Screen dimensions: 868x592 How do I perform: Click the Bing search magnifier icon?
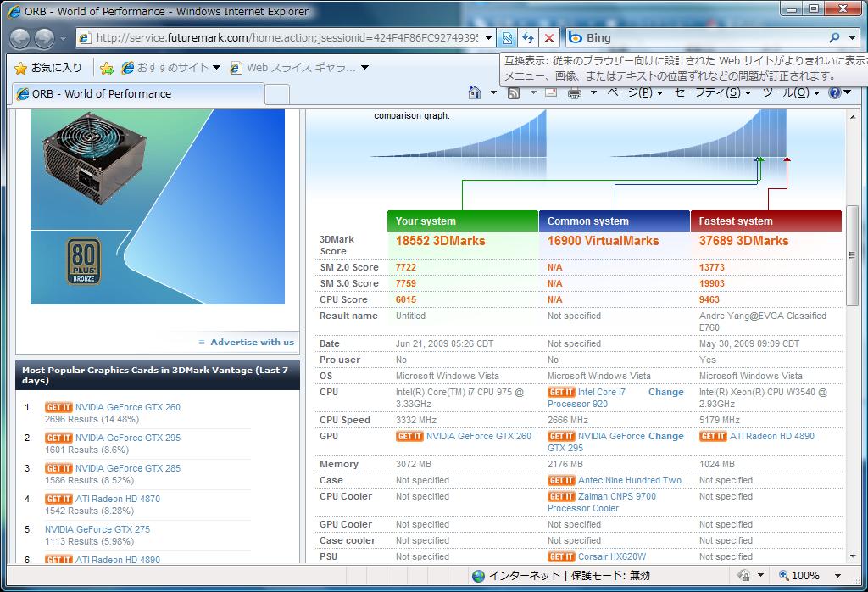click(x=834, y=37)
